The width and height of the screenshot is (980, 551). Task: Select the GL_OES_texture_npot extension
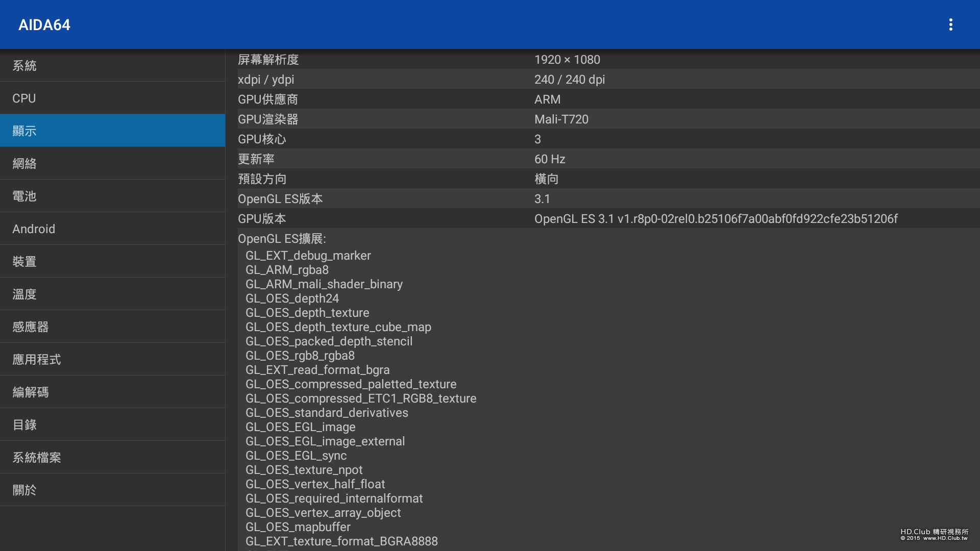(x=304, y=470)
